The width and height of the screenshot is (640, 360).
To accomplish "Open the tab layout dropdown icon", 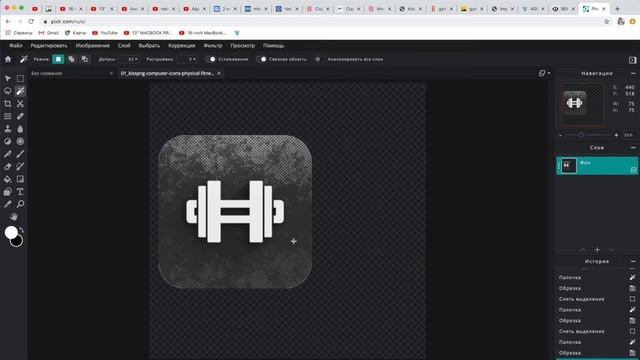I will pos(544,73).
